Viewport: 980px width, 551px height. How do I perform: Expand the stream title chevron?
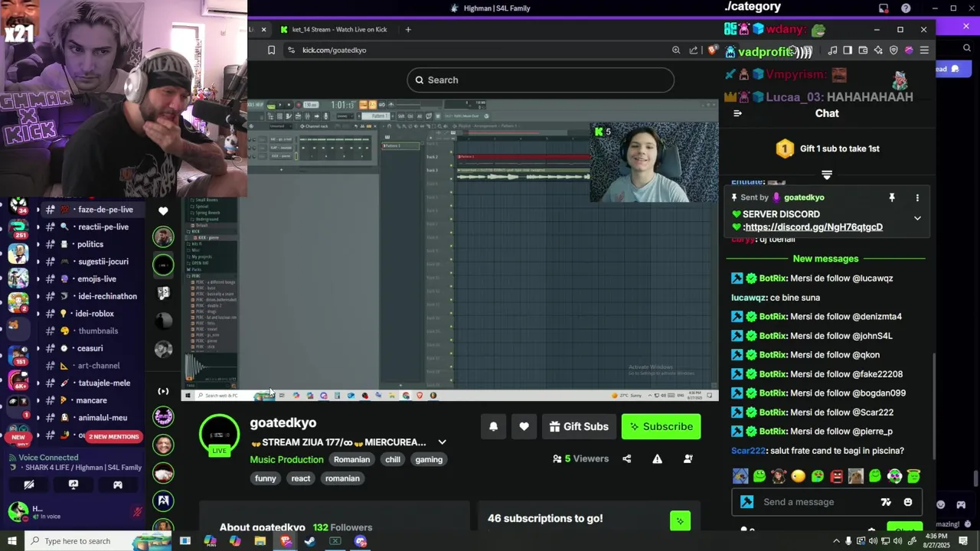pos(442,442)
